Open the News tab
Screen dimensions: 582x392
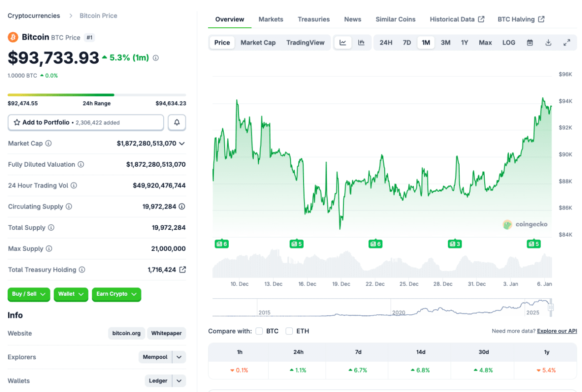point(353,19)
